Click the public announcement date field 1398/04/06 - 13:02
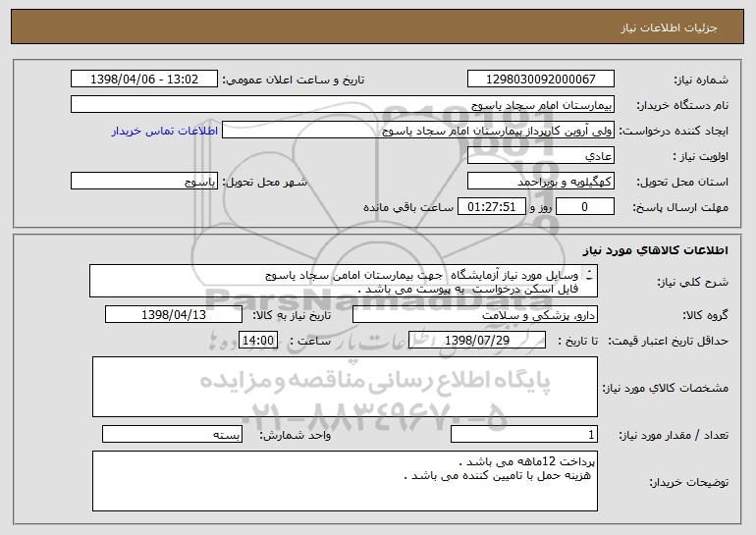Image resolution: width=756 pixels, height=535 pixels. 144,80
